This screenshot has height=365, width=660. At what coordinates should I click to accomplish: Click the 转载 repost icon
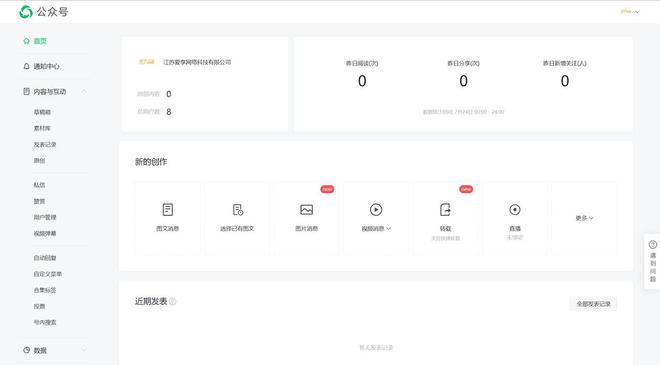[445, 210]
